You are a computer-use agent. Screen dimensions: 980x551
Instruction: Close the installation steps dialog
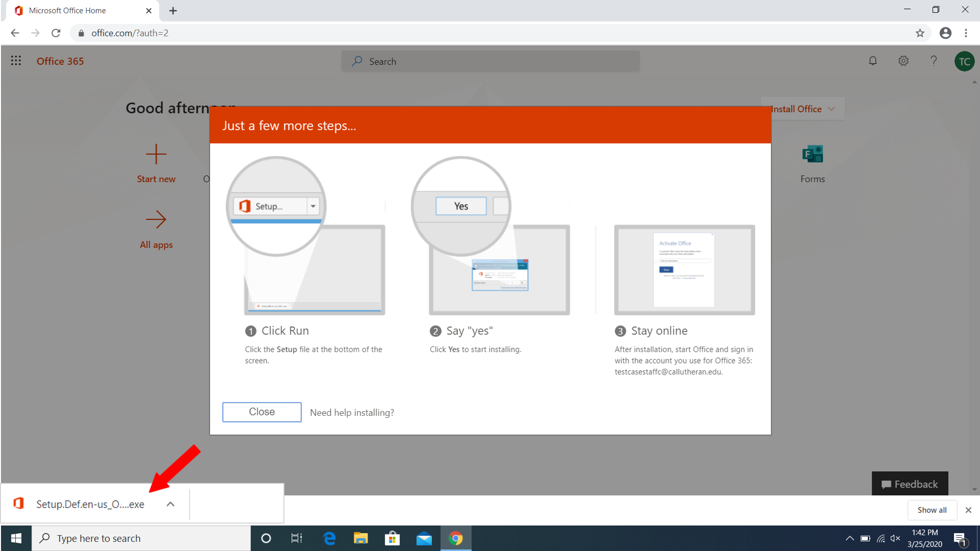pyautogui.click(x=261, y=412)
